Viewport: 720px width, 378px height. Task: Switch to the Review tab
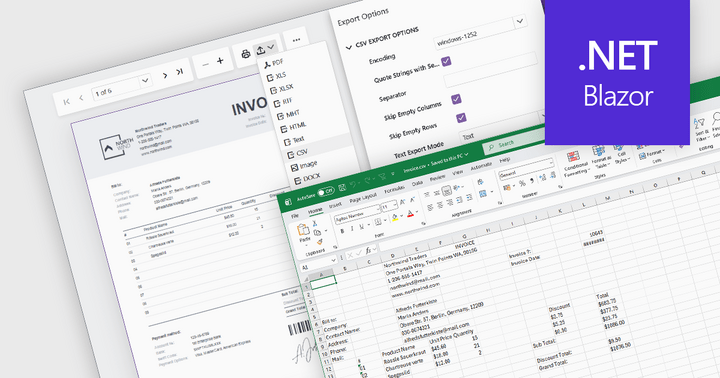[x=437, y=178]
